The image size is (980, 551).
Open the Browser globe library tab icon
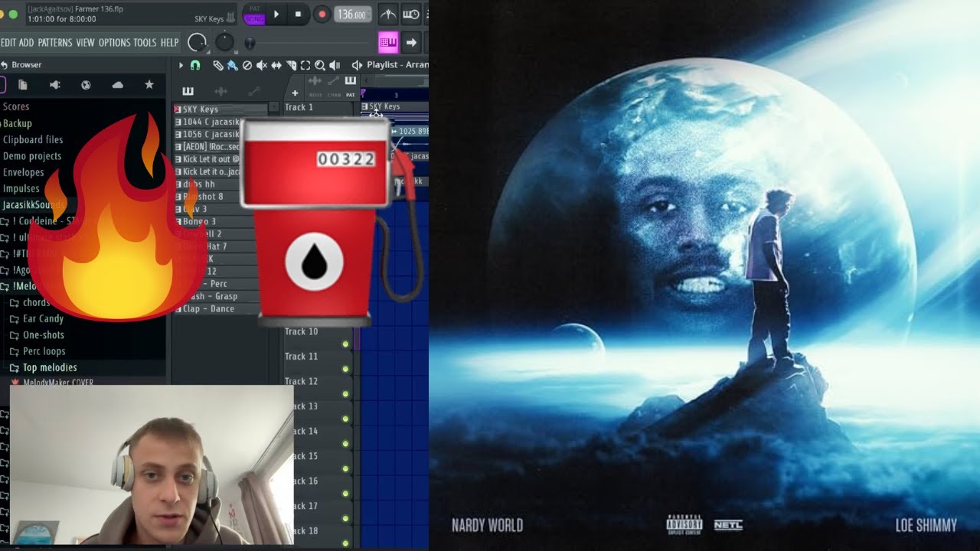(x=87, y=85)
